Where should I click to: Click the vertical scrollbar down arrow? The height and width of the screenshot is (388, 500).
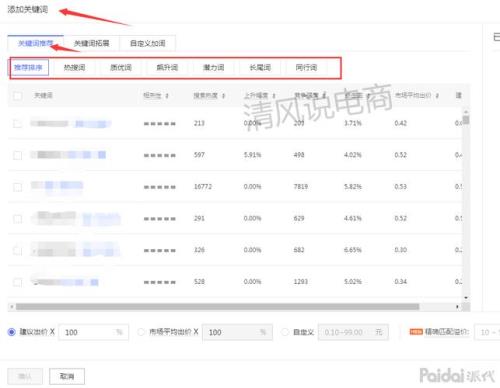pos(466,297)
